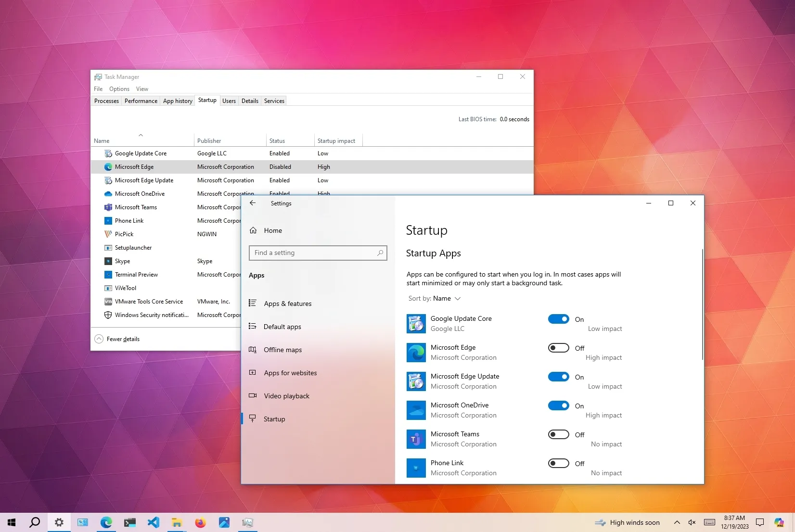Open Visual Studio Code from taskbar
This screenshot has width=795, height=532.
pyautogui.click(x=154, y=522)
